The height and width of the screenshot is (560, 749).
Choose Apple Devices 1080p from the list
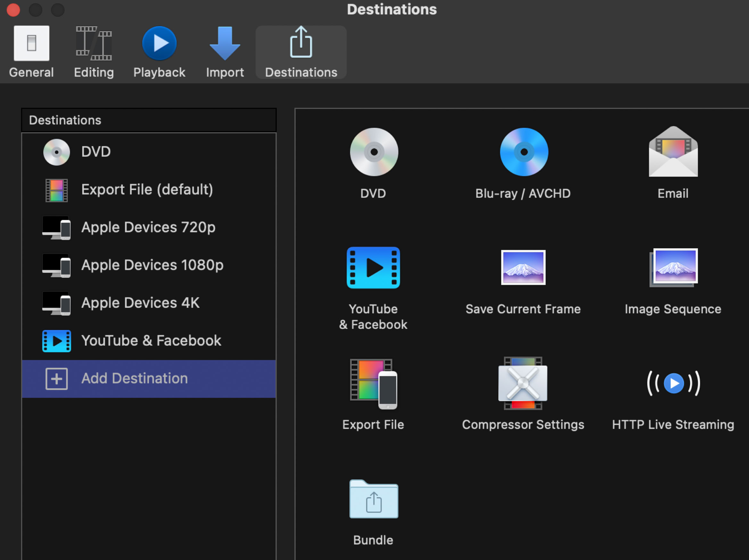tap(152, 265)
